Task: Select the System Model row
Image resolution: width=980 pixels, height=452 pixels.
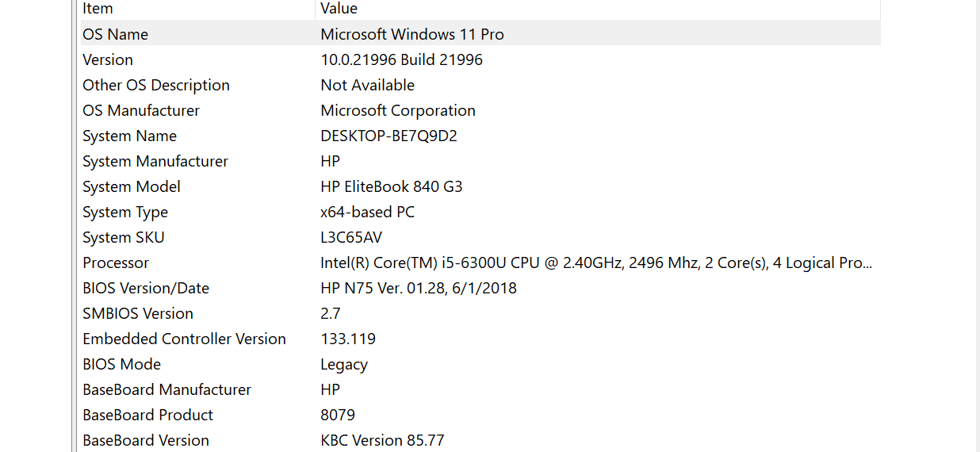Action: (x=132, y=186)
